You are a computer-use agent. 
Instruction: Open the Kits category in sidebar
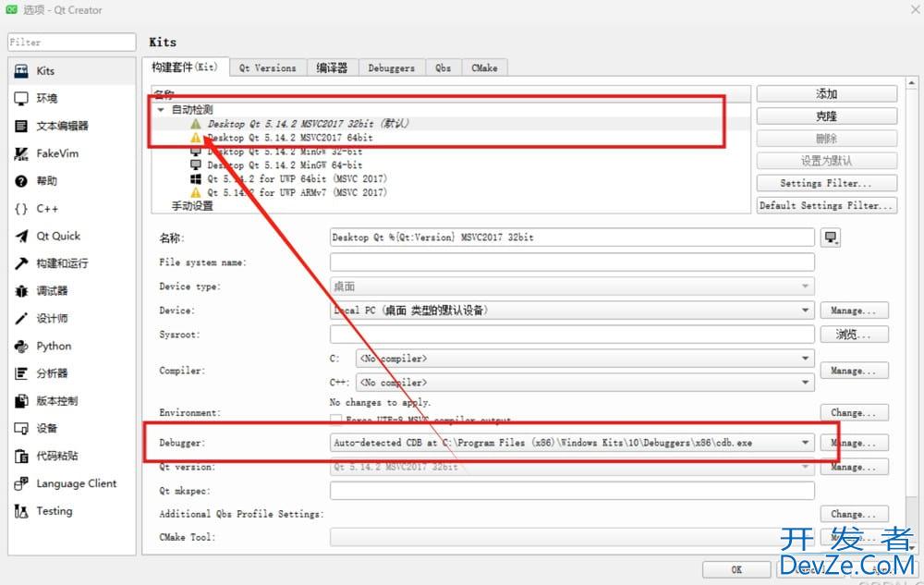click(72, 71)
